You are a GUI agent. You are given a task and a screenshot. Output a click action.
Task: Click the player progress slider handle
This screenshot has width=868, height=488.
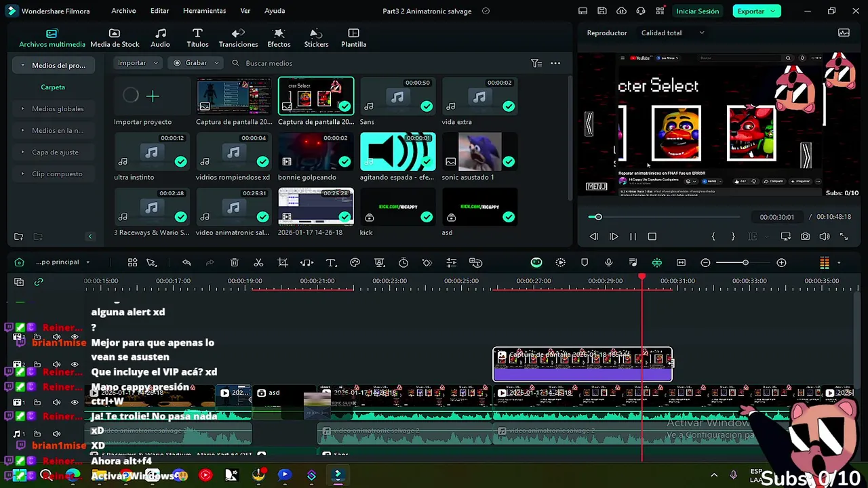click(x=598, y=217)
